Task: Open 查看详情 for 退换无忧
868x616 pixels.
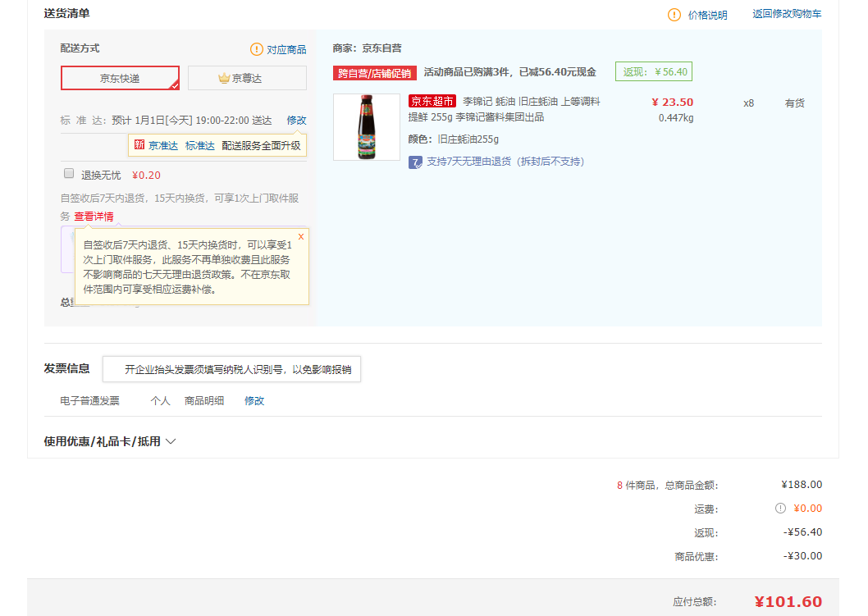Action: 94,217
